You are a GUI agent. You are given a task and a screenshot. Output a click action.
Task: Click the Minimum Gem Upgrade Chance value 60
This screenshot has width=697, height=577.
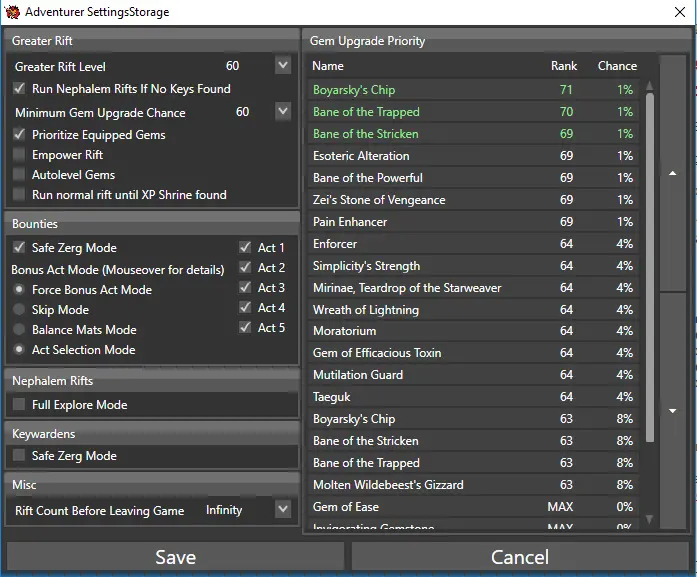tap(242, 112)
